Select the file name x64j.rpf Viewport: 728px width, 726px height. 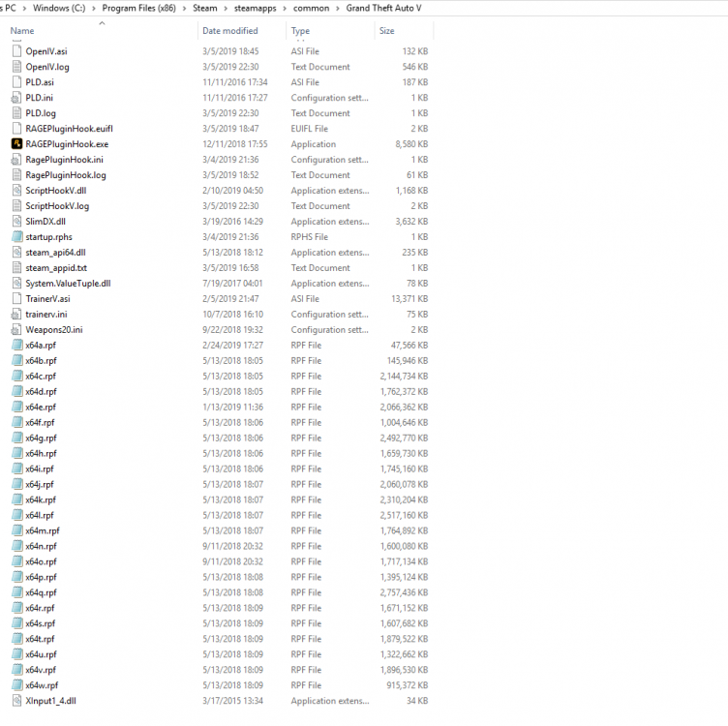40,484
